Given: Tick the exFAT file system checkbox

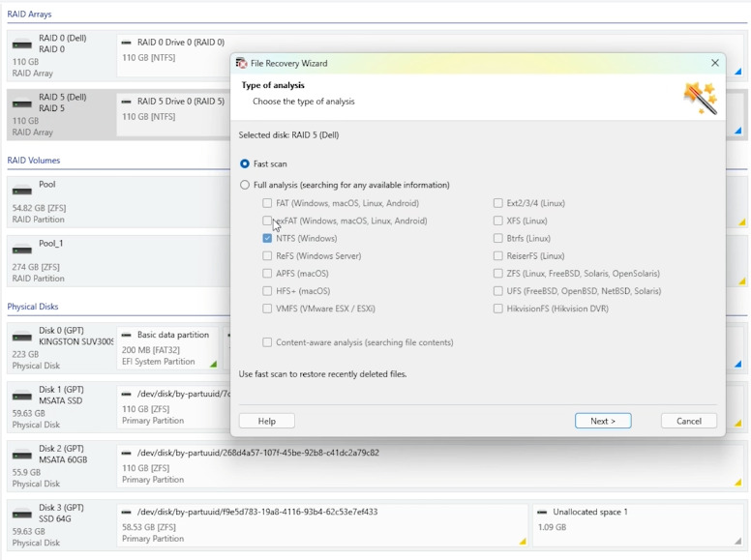Looking at the screenshot, I should click(267, 221).
